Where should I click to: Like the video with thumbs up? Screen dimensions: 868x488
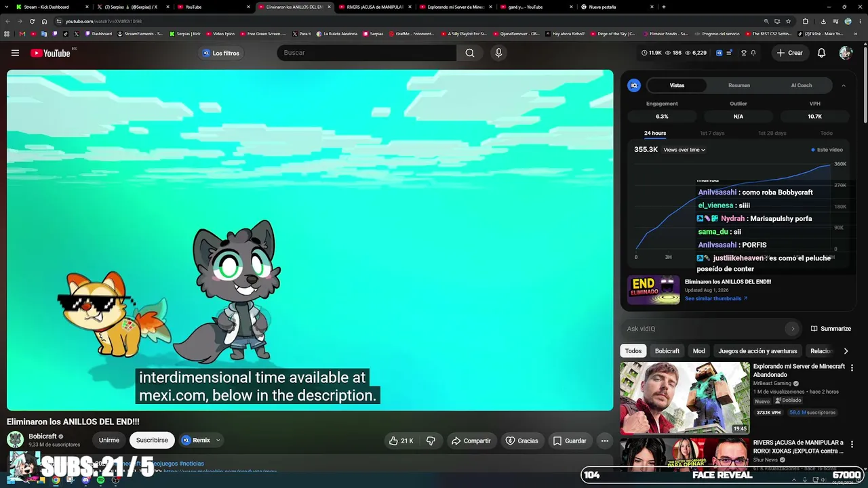(x=401, y=441)
